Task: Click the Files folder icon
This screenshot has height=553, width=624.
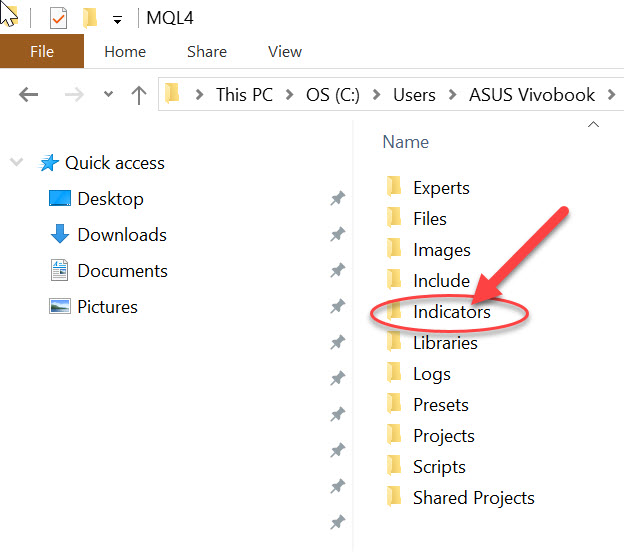Action: click(x=394, y=217)
